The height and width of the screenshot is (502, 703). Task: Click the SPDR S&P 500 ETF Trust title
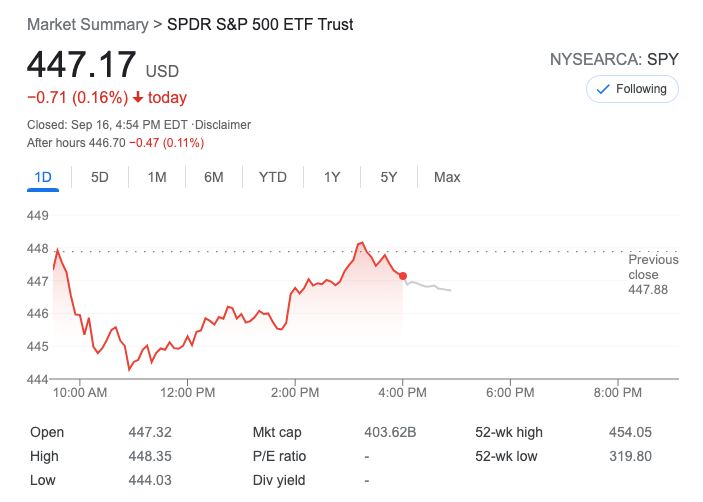pyautogui.click(x=260, y=24)
